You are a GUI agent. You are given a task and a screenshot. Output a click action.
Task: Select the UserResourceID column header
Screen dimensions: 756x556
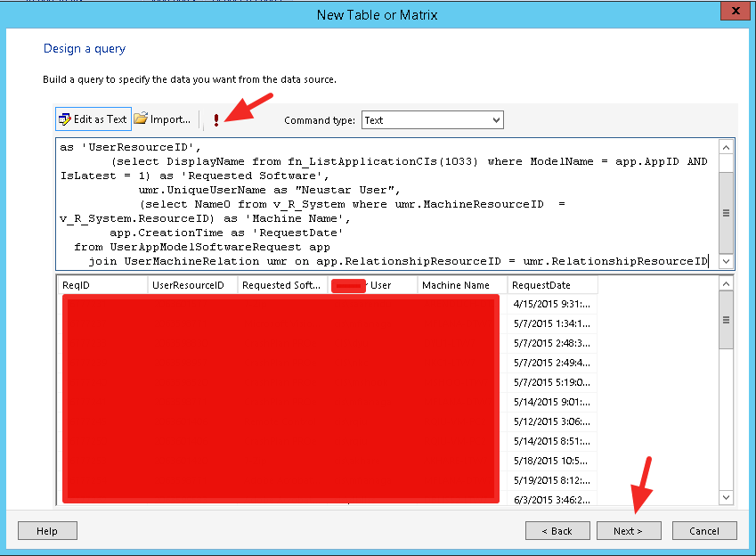pos(192,285)
